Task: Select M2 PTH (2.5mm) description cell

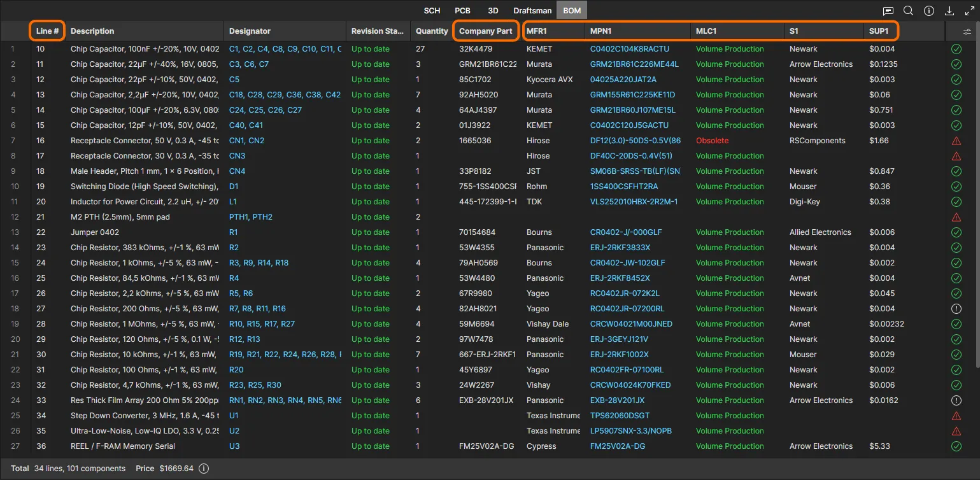Action: pos(120,217)
